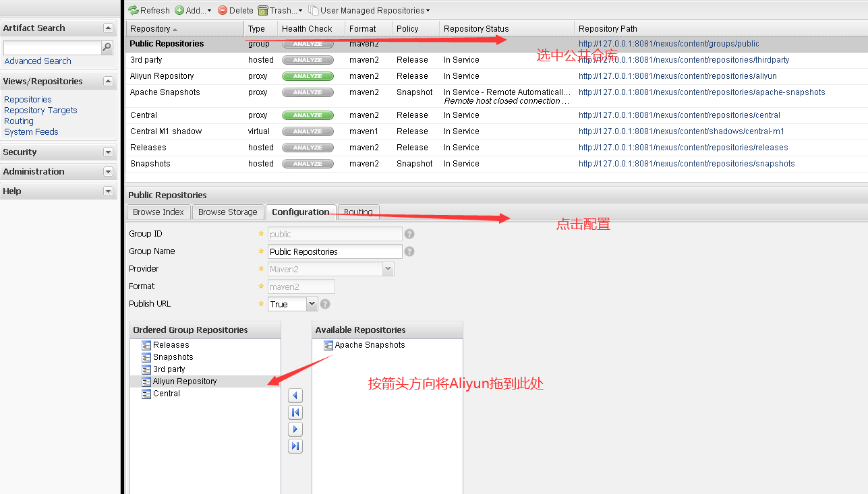Click Analyze button for Aliyun Repository
868x494 pixels.
tap(307, 76)
